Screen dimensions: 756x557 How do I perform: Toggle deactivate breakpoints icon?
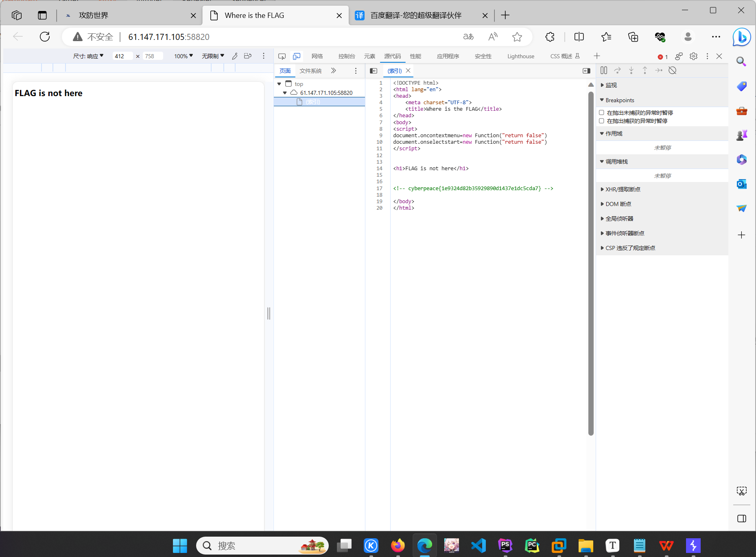[x=673, y=70]
